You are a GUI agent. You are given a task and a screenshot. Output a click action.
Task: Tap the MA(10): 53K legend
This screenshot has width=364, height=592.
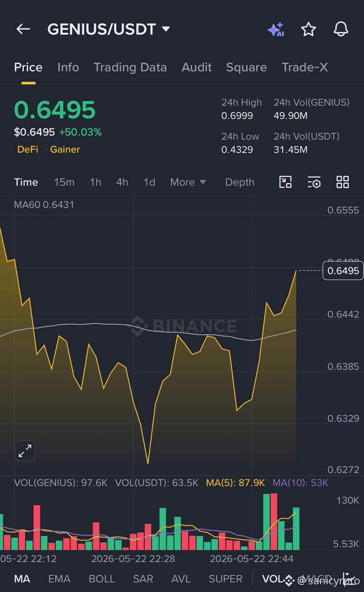tap(301, 483)
